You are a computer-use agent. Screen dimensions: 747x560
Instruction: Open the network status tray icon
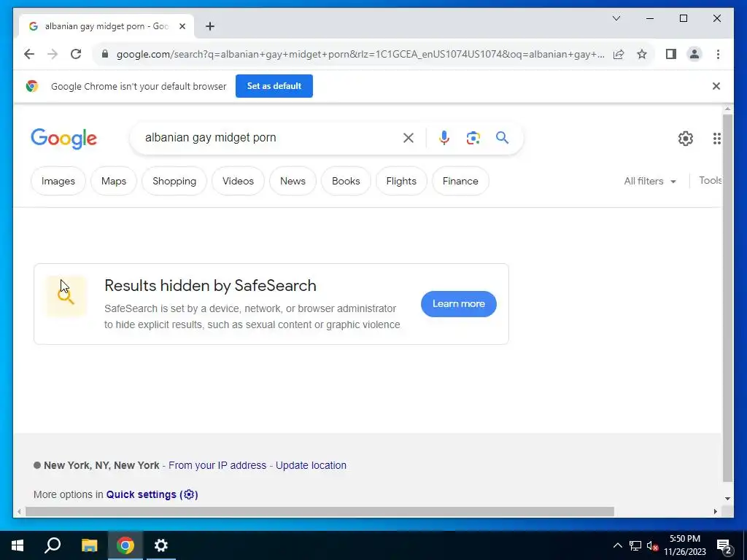coord(635,545)
